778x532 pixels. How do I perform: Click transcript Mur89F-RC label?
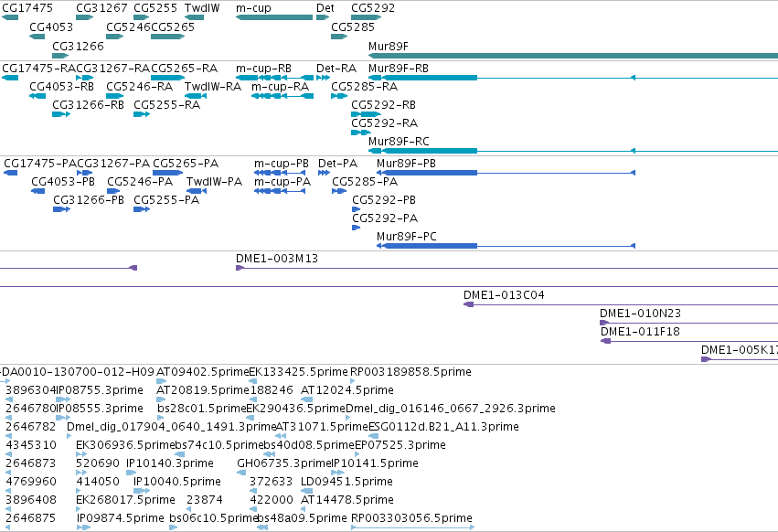pyautogui.click(x=399, y=142)
